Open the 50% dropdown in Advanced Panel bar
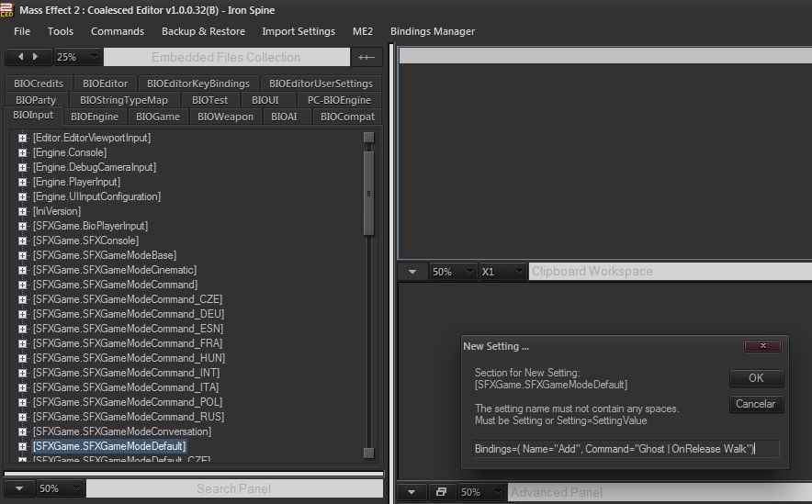Screen dimensions: 812x504 click(481, 492)
